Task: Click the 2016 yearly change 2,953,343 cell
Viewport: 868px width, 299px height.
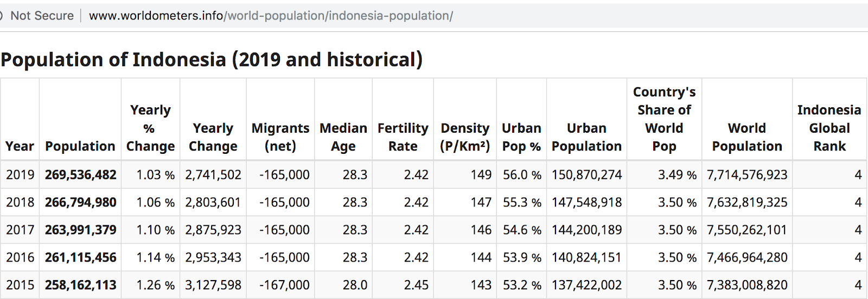Action: click(x=213, y=258)
